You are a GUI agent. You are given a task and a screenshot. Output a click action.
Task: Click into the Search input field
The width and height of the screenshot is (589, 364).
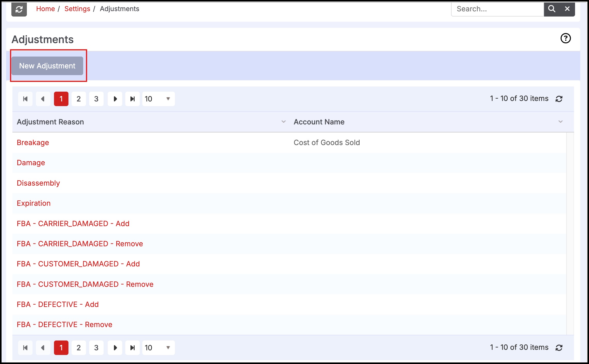[497, 9]
